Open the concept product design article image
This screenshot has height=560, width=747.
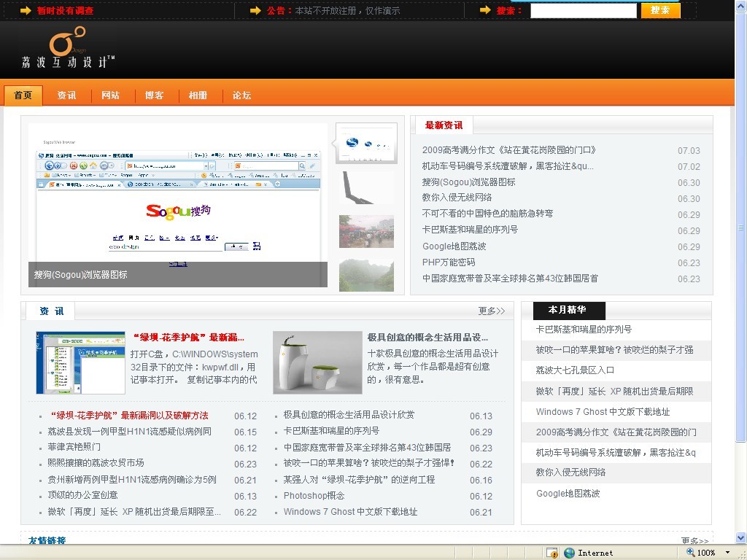click(317, 362)
